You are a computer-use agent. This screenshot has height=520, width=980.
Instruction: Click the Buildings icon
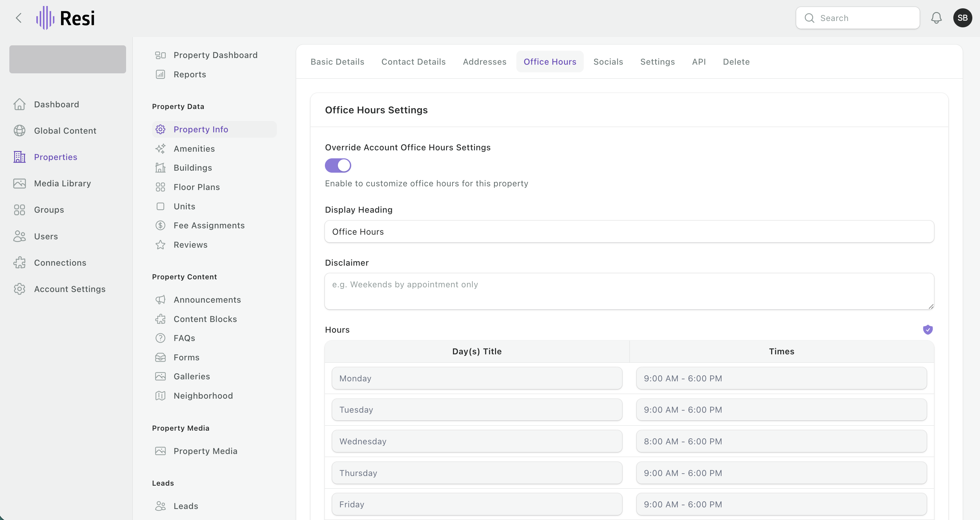(x=160, y=168)
